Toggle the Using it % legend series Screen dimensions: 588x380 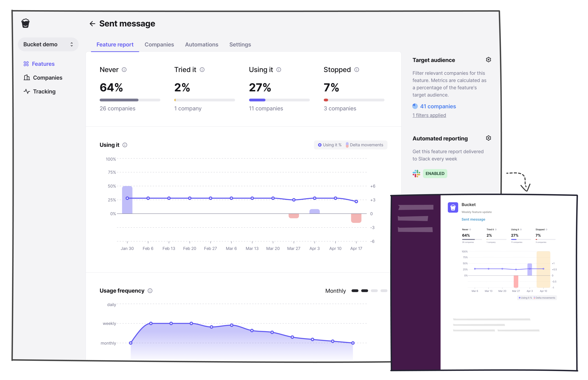pyautogui.click(x=330, y=145)
